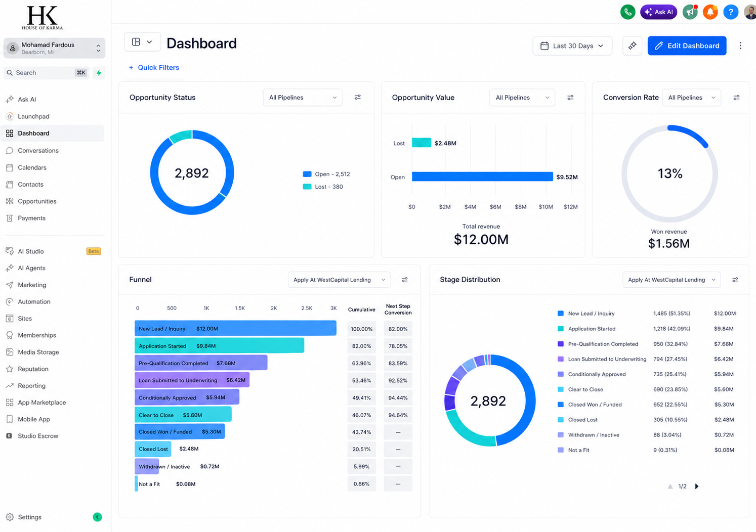
Task: Open the orange notifications bell
Action: click(x=710, y=12)
